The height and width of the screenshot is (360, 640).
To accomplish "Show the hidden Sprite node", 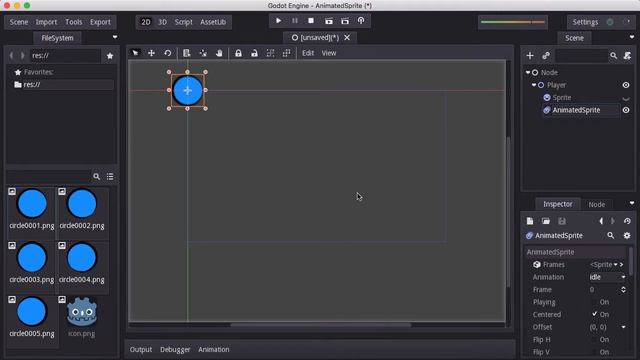I will click(x=626, y=98).
